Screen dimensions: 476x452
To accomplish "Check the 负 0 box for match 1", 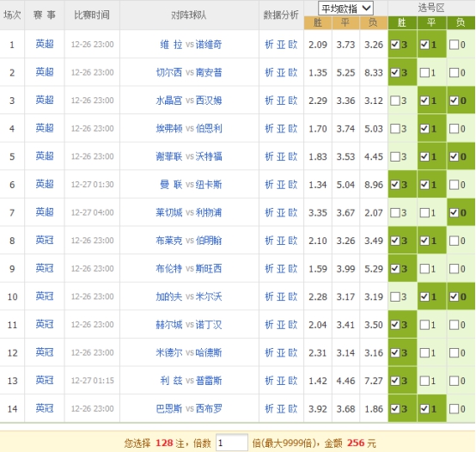I will coord(455,45).
